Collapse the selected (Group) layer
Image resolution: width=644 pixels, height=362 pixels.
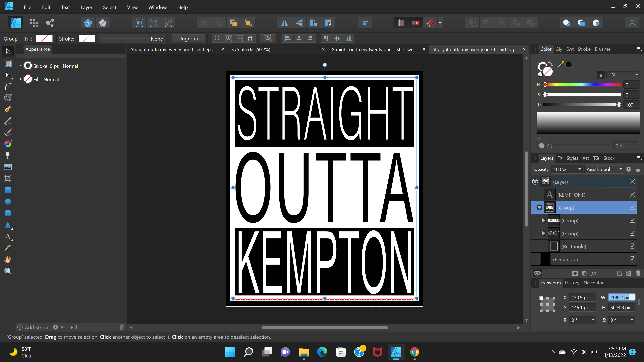pos(540,208)
